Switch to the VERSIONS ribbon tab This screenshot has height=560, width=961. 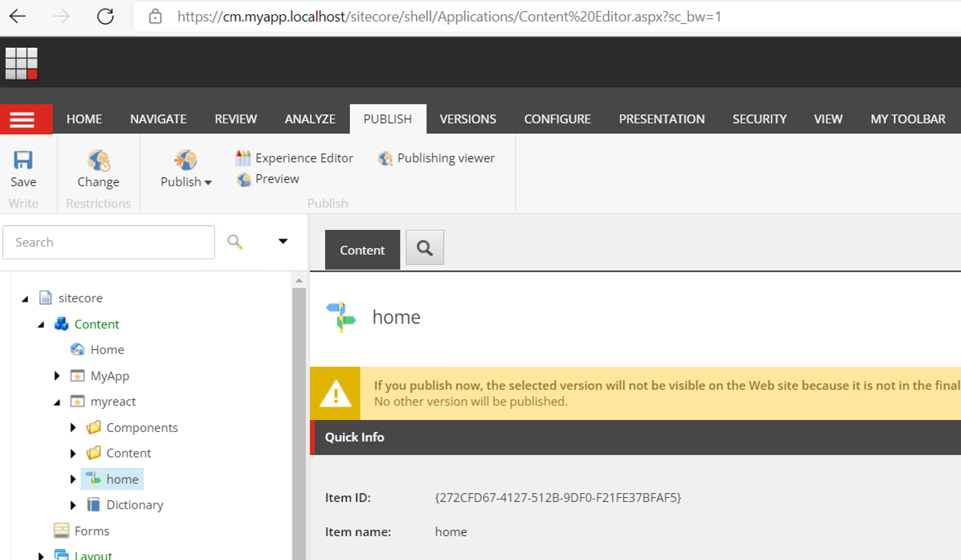(468, 119)
